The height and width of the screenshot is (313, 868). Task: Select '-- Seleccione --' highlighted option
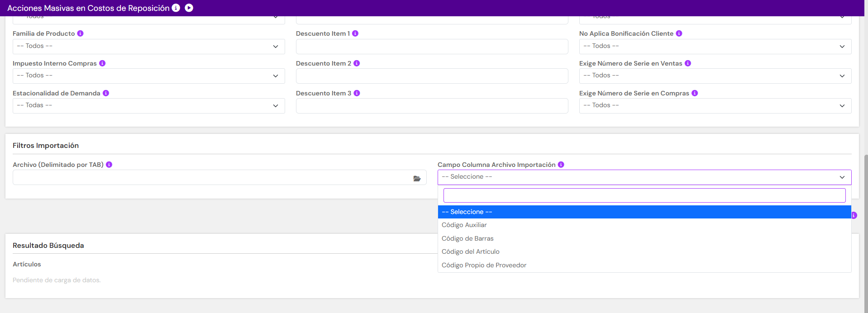(x=644, y=212)
